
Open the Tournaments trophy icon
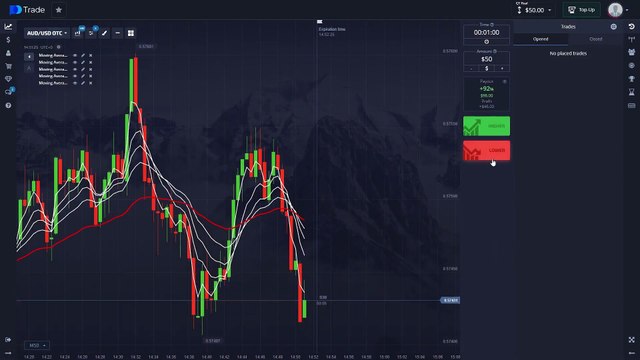[631, 79]
